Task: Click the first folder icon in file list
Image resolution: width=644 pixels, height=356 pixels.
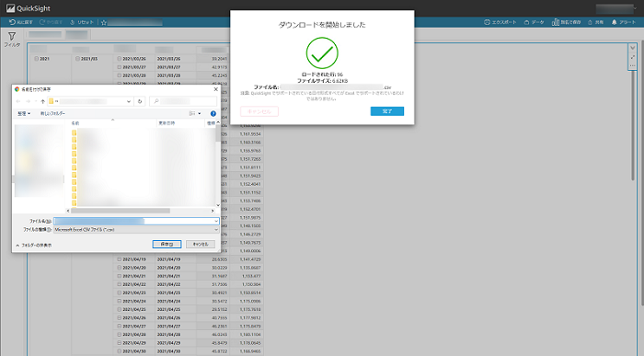Action: coord(74,132)
